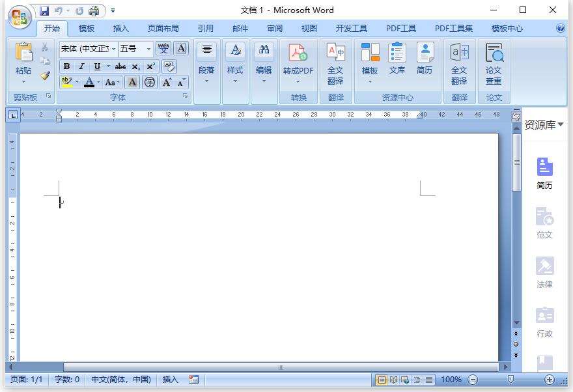573x392 pixels.
Task: Open the 插入 ribbon tab
Action: click(x=120, y=28)
